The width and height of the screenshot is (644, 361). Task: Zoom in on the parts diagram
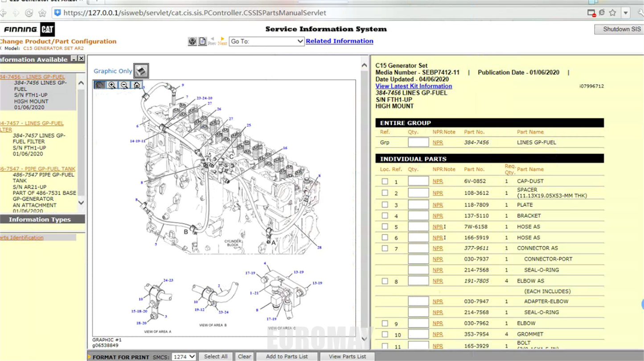(x=112, y=85)
